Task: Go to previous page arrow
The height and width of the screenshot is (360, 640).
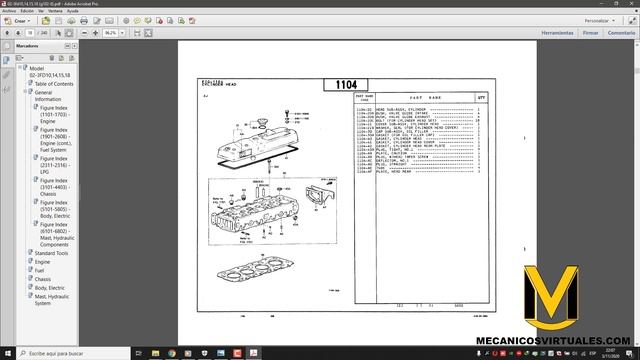Action: click(x=7, y=33)
